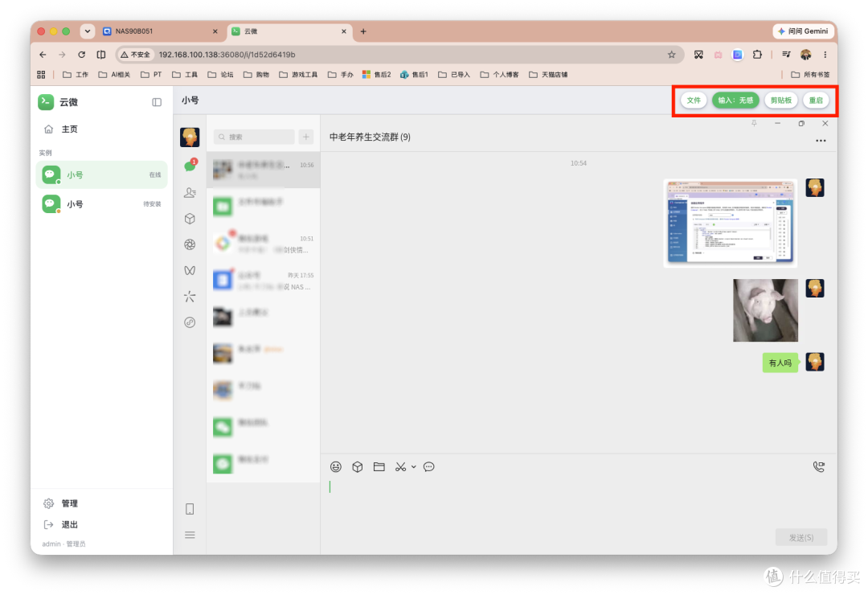Open the hamburger menu in WeChat sidebar
Screen dimensions: 868x595
190,535
